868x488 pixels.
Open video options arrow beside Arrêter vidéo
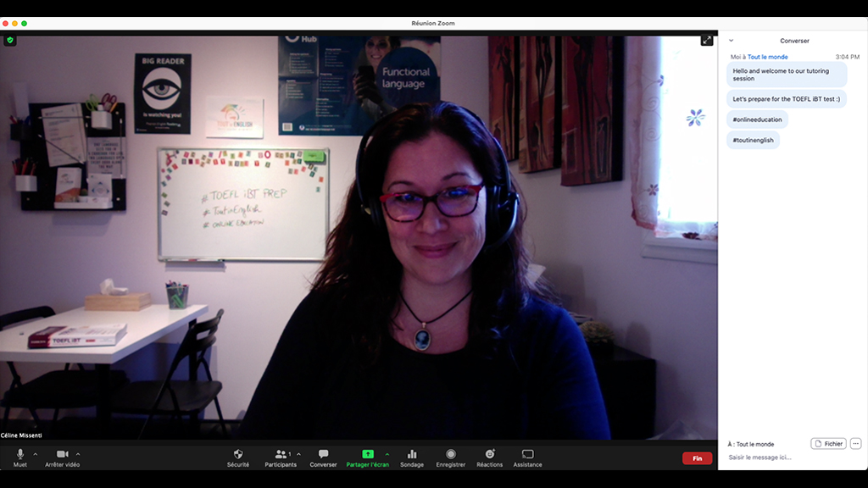(x=78, y=454)
